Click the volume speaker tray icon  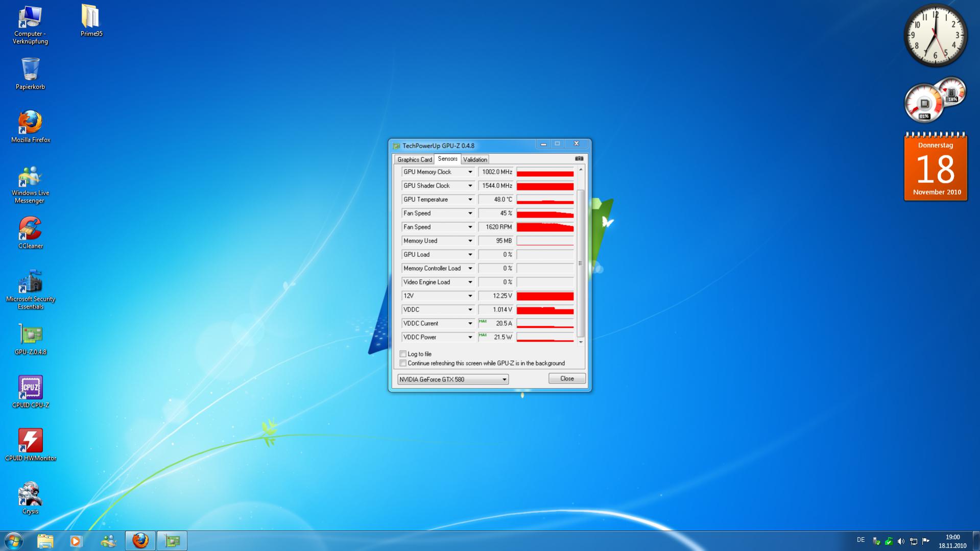pos(901,541)
